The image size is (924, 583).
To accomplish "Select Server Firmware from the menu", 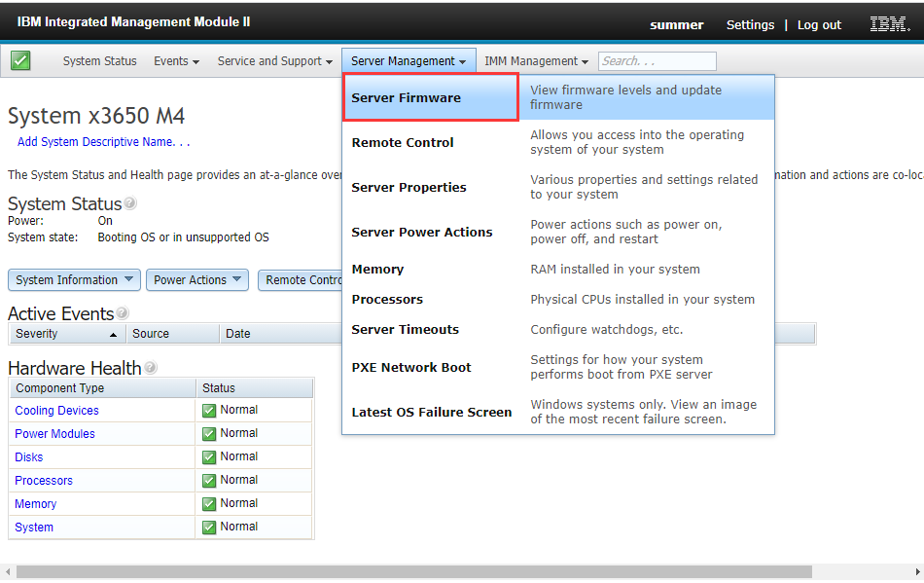I will coord(431,97).
